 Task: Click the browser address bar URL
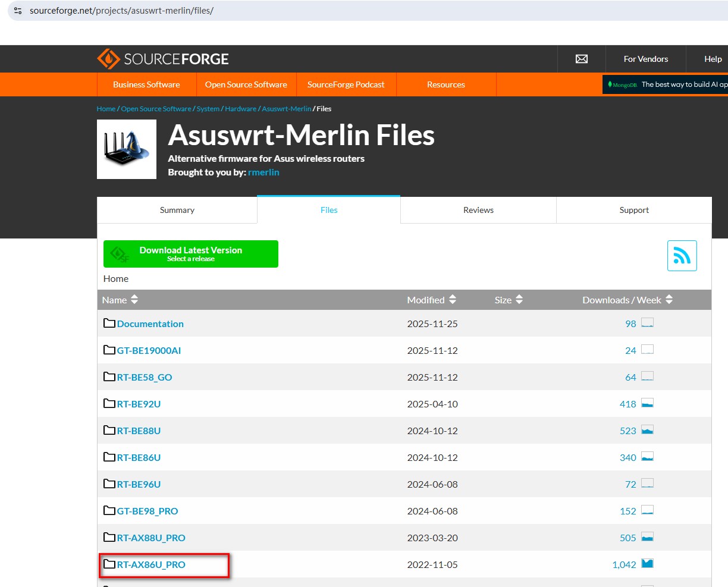121,11
